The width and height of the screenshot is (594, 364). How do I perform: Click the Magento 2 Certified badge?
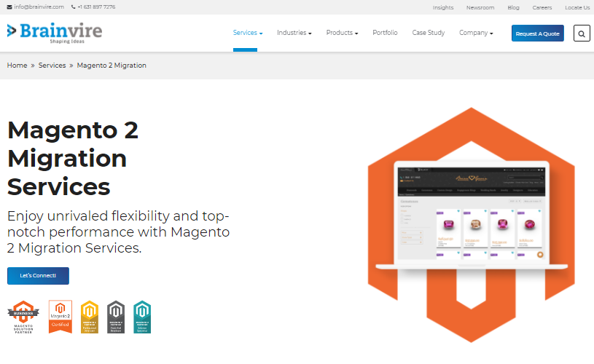60,317
